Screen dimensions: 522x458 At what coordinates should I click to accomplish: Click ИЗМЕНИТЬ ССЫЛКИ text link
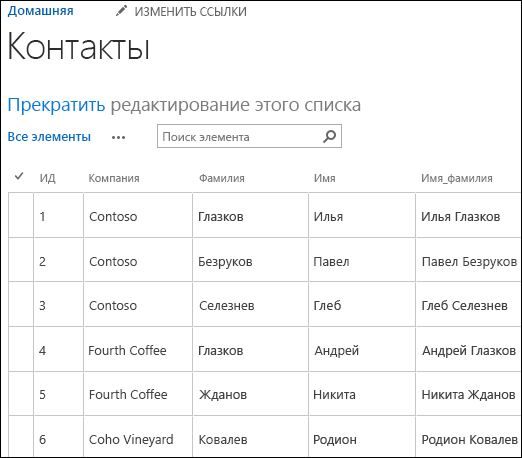coord(190,12)
